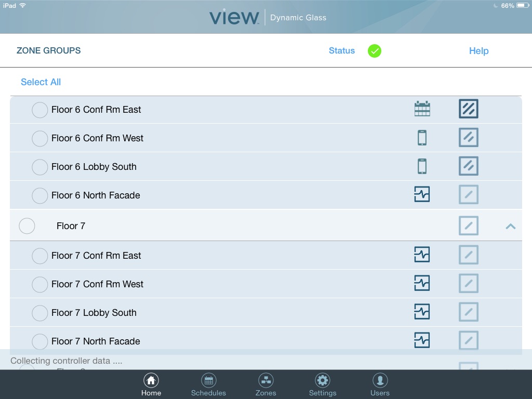Click the intelligence icon for Floor 7 Conf Rm West

(x=422, y=284)
